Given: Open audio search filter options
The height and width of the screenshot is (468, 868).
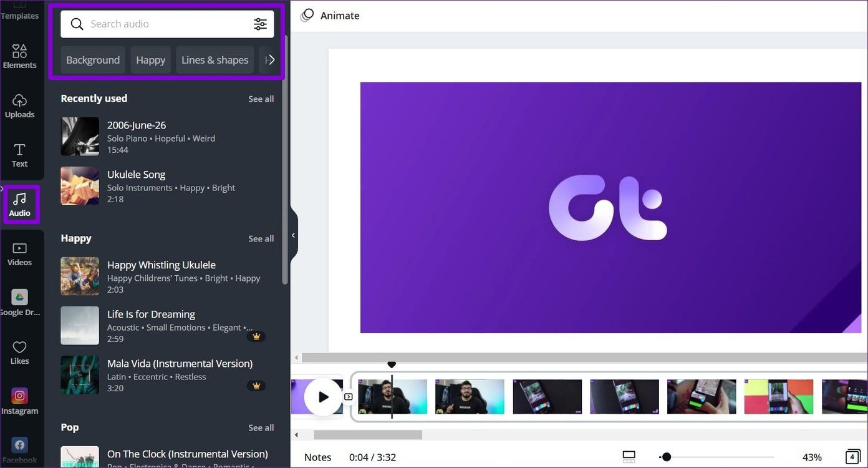Looking at the screenshot, I should [x=260, y=24].
